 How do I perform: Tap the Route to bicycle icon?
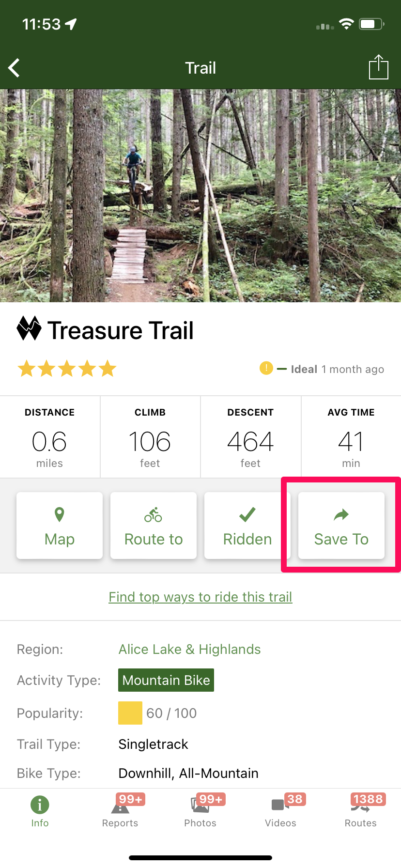tap(153, 515)
